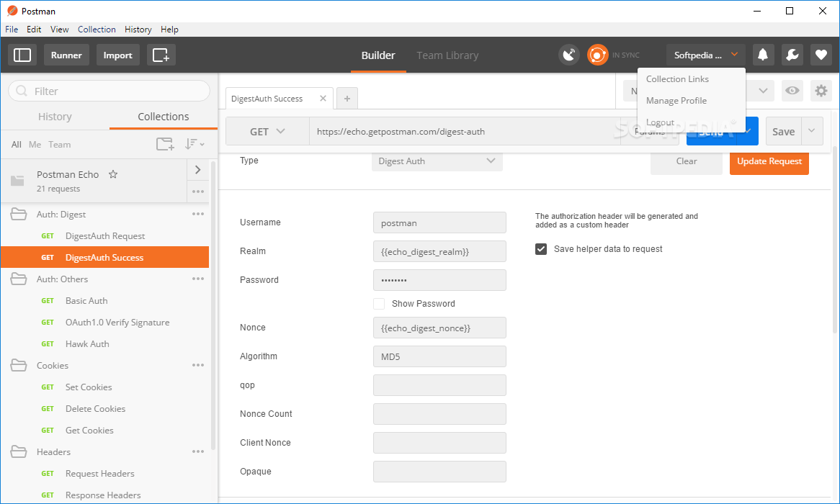The height and width of the screenshot is (504, 840).
Task: Click the Headers folder icon
Action: click(19, 451)
